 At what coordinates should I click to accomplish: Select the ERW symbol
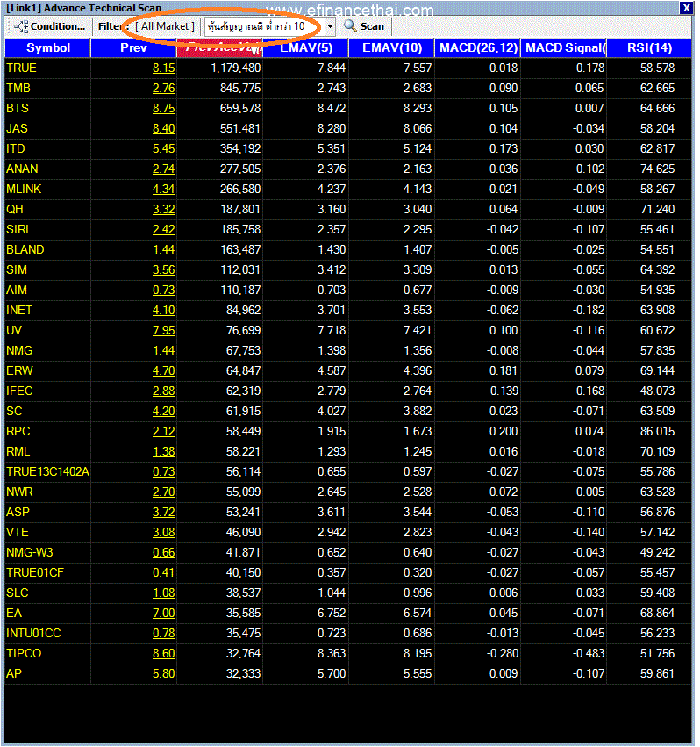pyautogui.click(x=20, y=370)
